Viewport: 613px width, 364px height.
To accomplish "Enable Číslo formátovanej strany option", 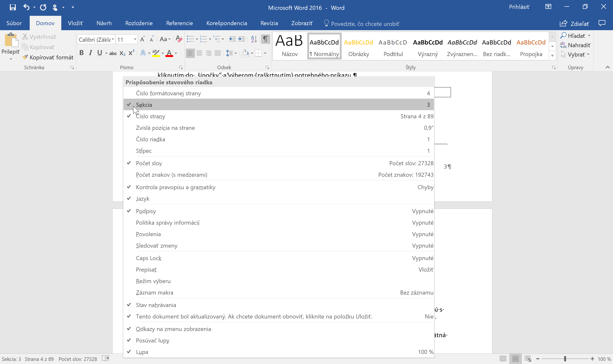I will click(x=278, y=93).
